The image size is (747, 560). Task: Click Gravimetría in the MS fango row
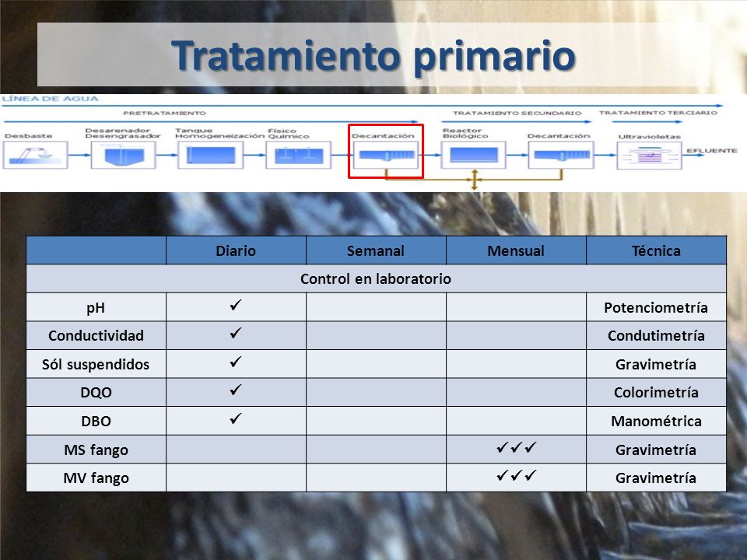pos(656,450)
